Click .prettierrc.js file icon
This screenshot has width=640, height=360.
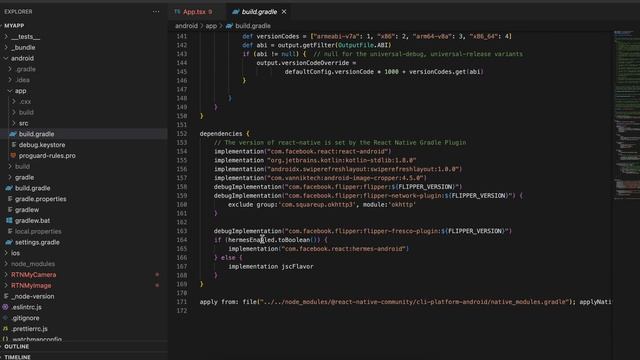(5, 329)
